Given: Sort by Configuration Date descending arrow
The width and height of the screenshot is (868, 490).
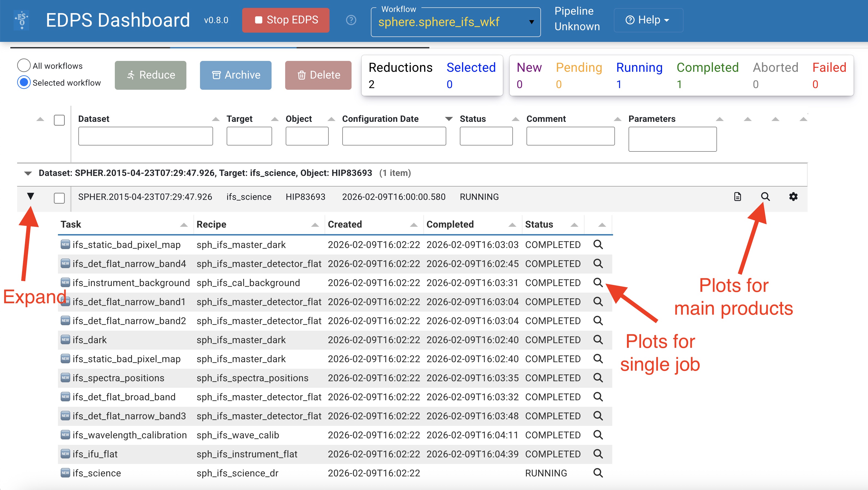Looking at the screenshot, I should [449, 119].
